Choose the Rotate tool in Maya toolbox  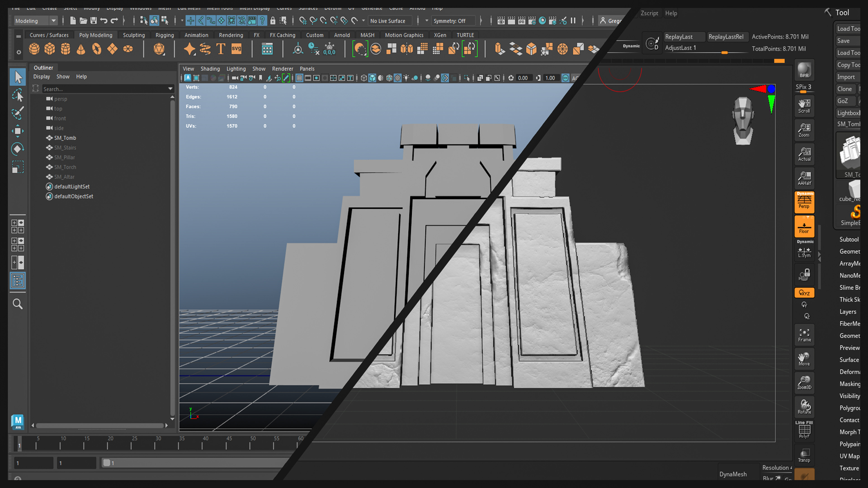point(18,149)
